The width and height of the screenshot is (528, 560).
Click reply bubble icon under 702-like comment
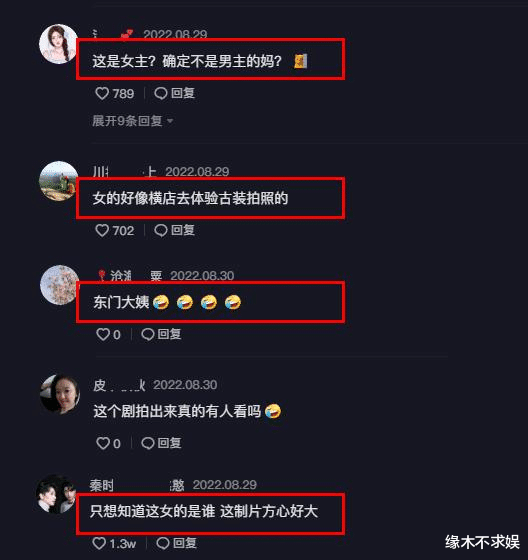tap(161, 230)
